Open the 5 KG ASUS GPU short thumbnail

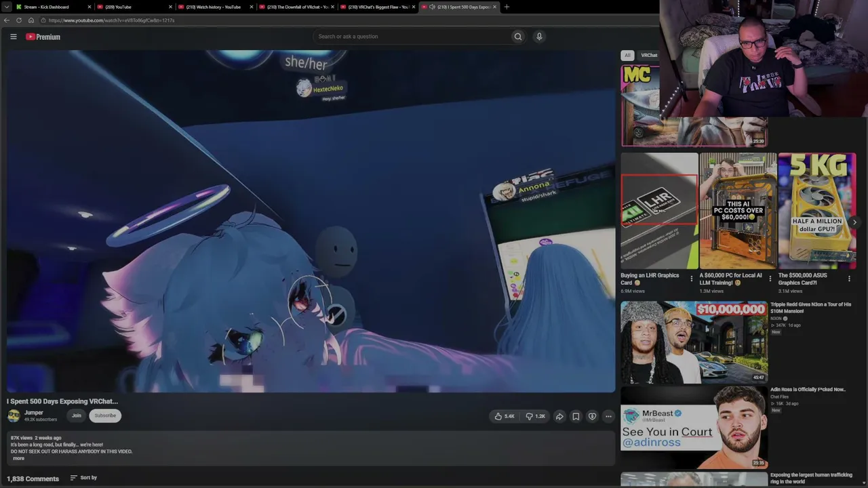pyautogui.click(x=817, y=211)
